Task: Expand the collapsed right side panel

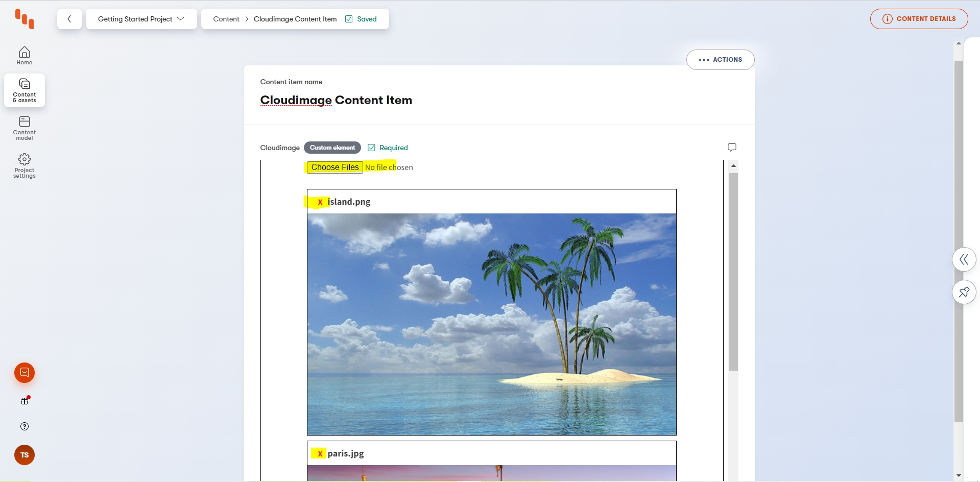Action: [x=964, y=259]
